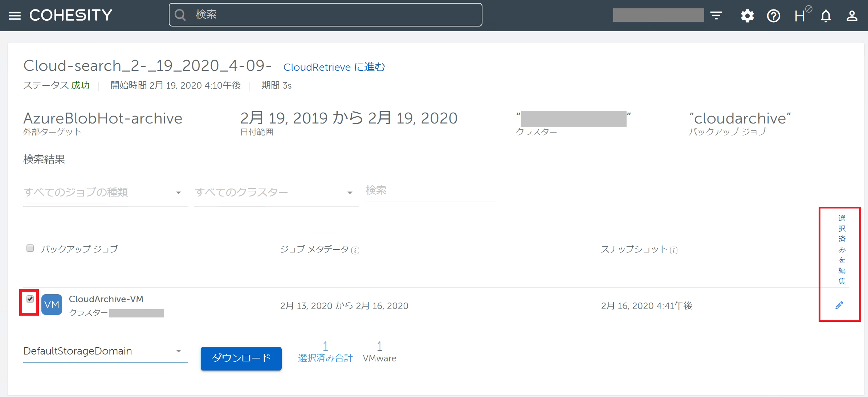Open the help question mark icon

[773, 16]
